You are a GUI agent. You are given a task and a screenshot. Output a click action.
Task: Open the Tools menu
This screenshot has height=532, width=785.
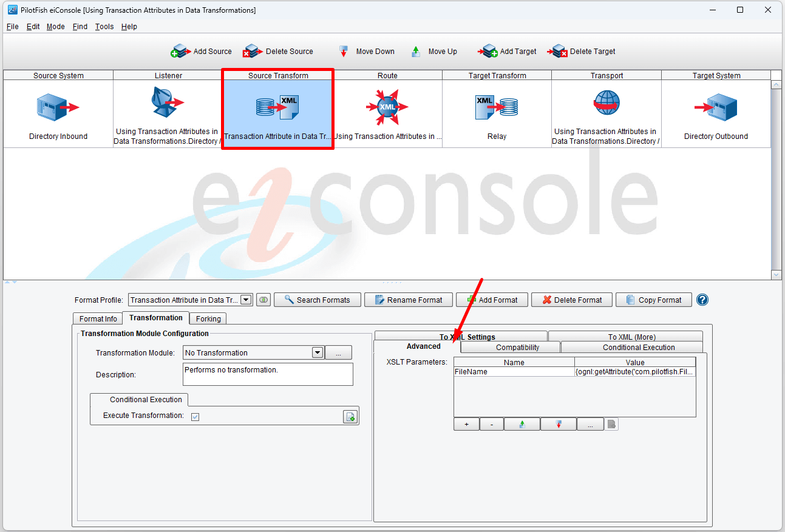click(104, 27)
